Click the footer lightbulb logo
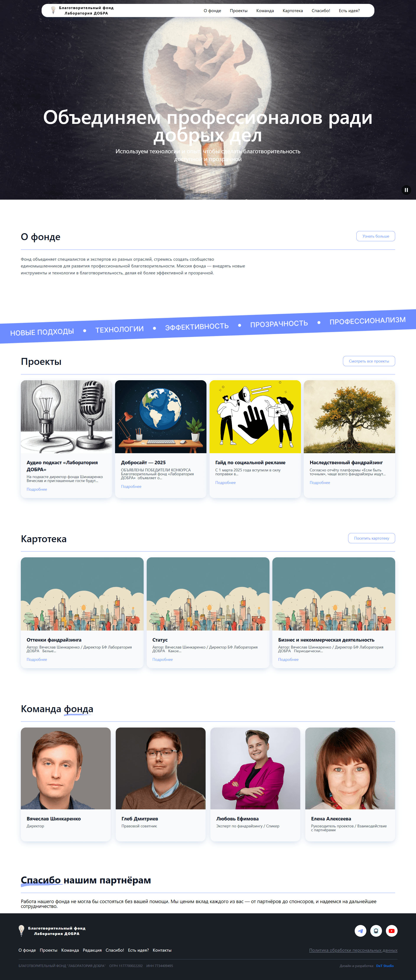The width and height of the screenshot is (416, 980). tap(22, 931)
